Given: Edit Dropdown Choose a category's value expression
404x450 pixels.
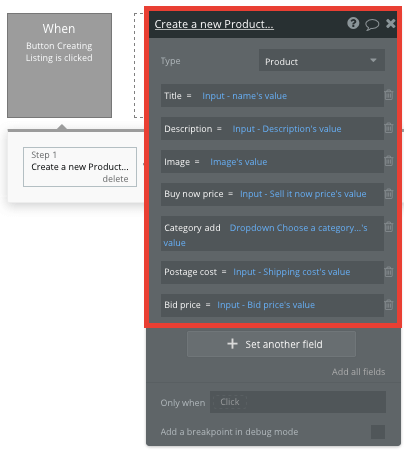Looking at the screenshot, I should (x=265, y=235).
